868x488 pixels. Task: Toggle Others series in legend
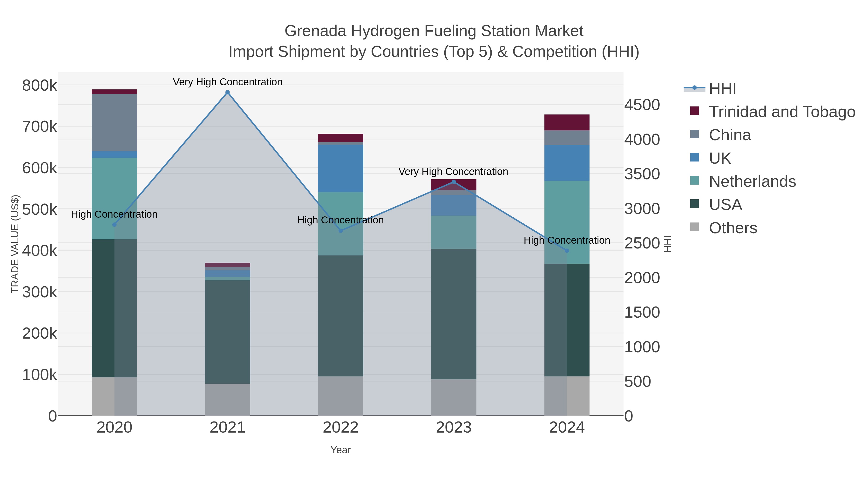tap(723, 228)
